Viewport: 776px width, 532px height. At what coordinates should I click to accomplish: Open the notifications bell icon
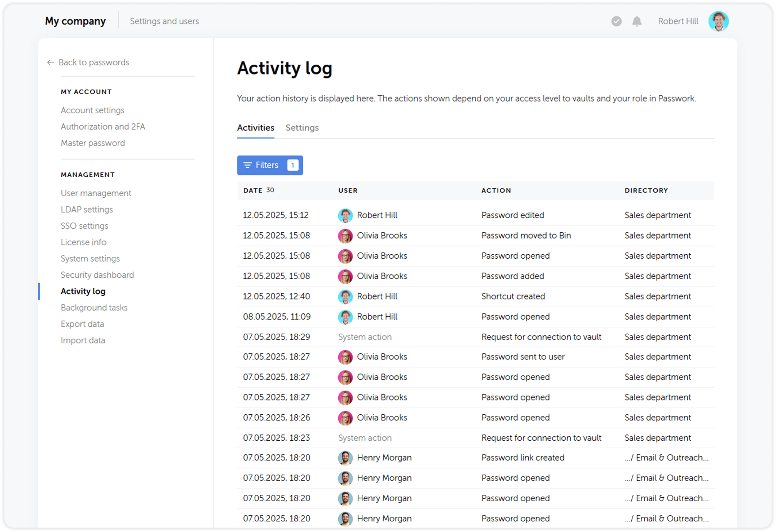(x=637, y=21)
